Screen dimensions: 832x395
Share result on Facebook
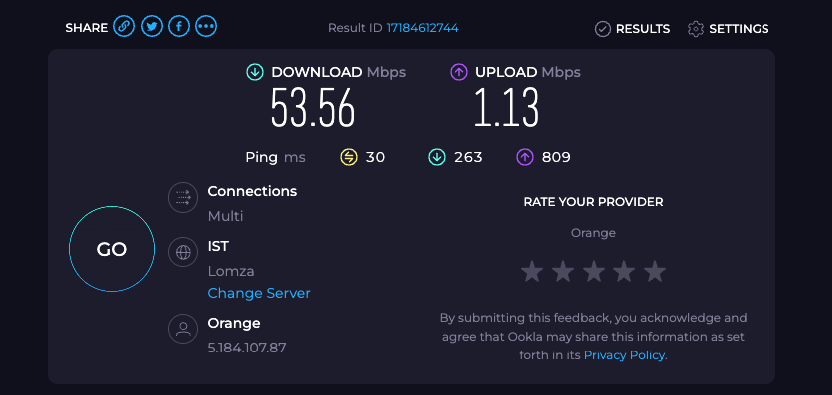click(x=179, y=27)
